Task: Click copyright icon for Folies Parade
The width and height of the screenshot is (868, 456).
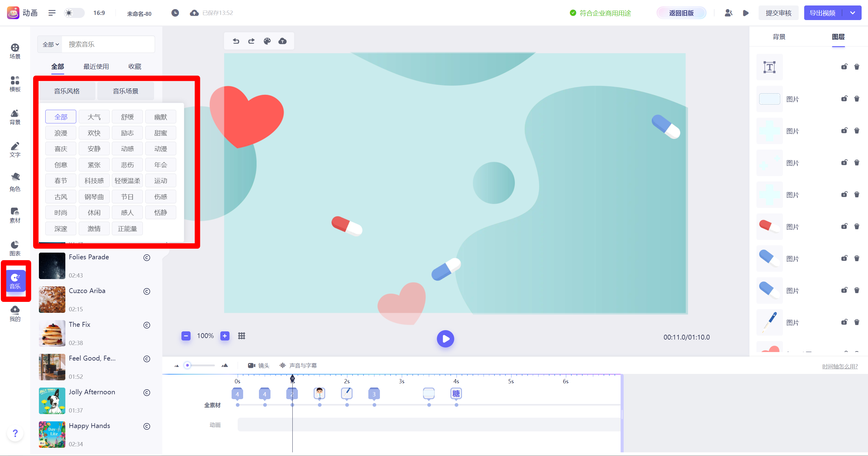Action: pos(146,257)
